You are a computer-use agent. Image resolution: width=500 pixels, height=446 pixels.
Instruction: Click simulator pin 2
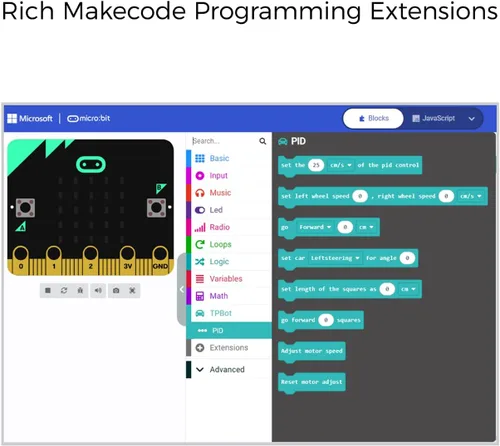tap(90, 260)
